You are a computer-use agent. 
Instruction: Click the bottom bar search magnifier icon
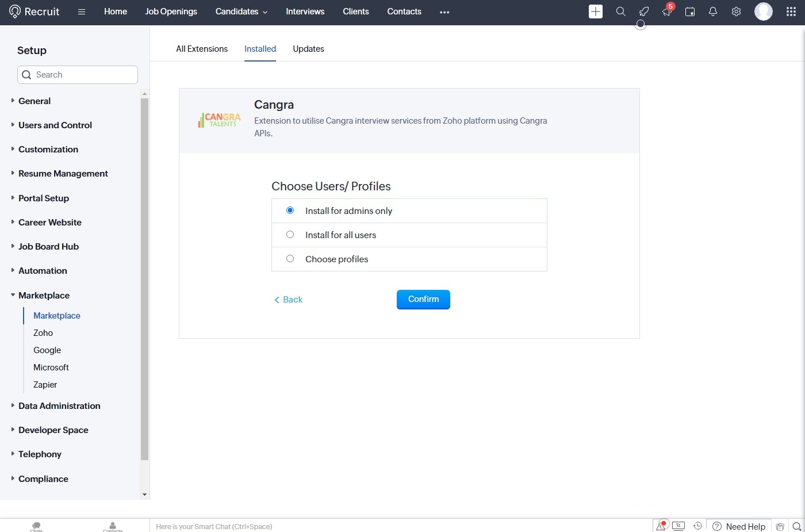tap(796, 526)
